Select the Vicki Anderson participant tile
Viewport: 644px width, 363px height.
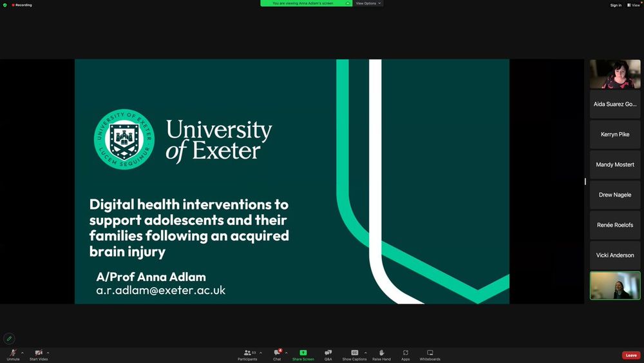(615, 255)
